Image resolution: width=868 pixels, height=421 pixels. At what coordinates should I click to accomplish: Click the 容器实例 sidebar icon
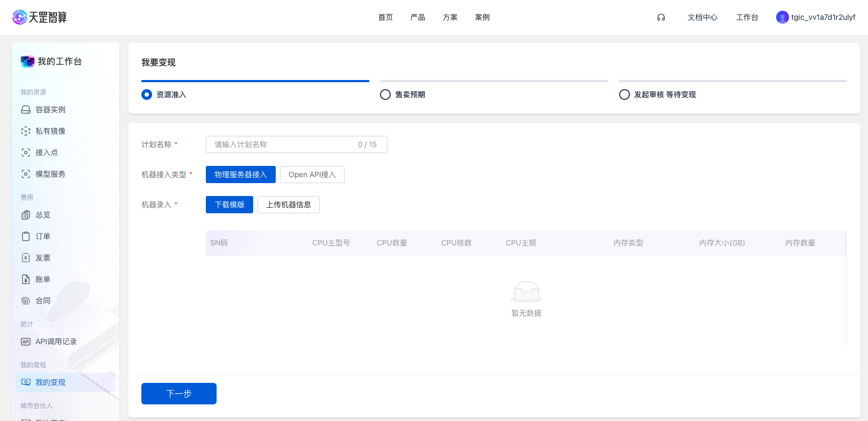(26, 110)
